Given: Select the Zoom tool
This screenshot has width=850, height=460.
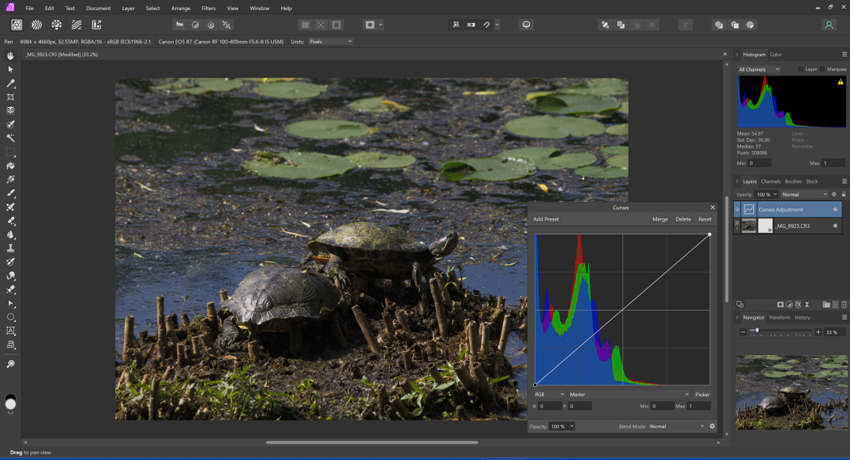Looking at the screenshot, I should [x=10, y=364].
